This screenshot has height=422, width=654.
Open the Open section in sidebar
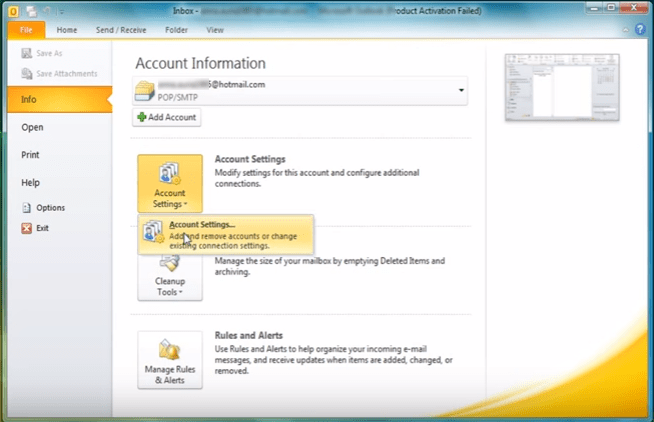[x=33, y=127]
